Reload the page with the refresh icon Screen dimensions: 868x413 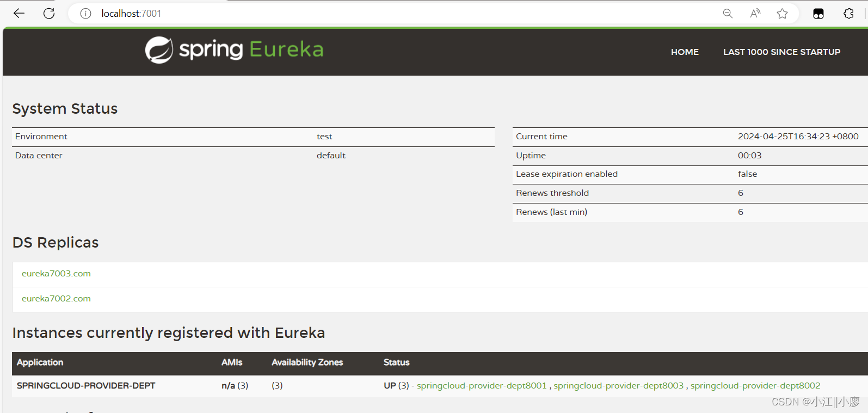pos(49,13)
